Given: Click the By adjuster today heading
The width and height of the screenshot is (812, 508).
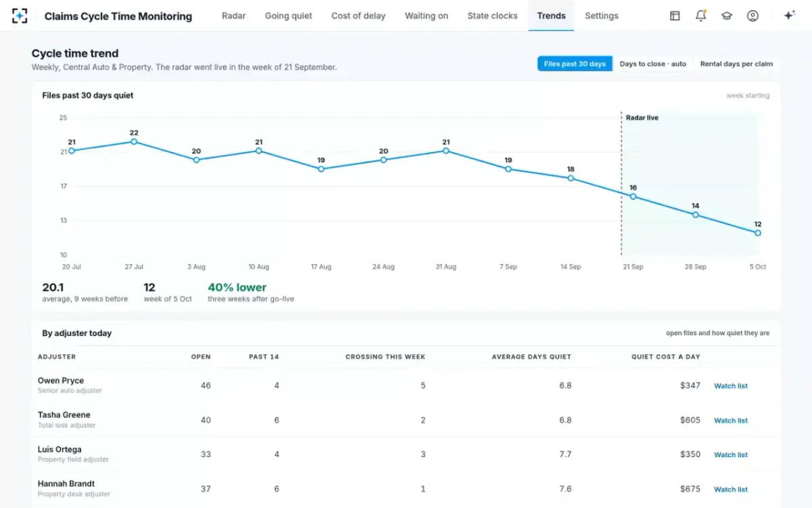Looking at the screenshot, I should click(x=77, y=333).
